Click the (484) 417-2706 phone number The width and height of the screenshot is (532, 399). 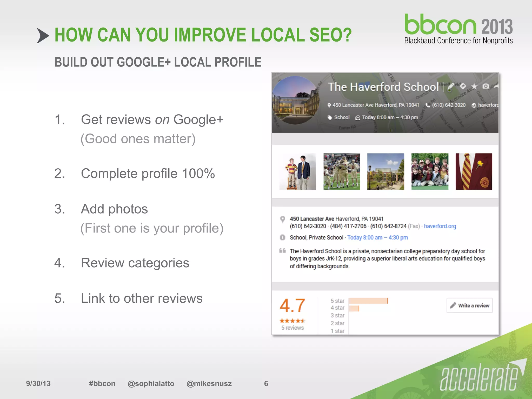click(x=348, y=226)
